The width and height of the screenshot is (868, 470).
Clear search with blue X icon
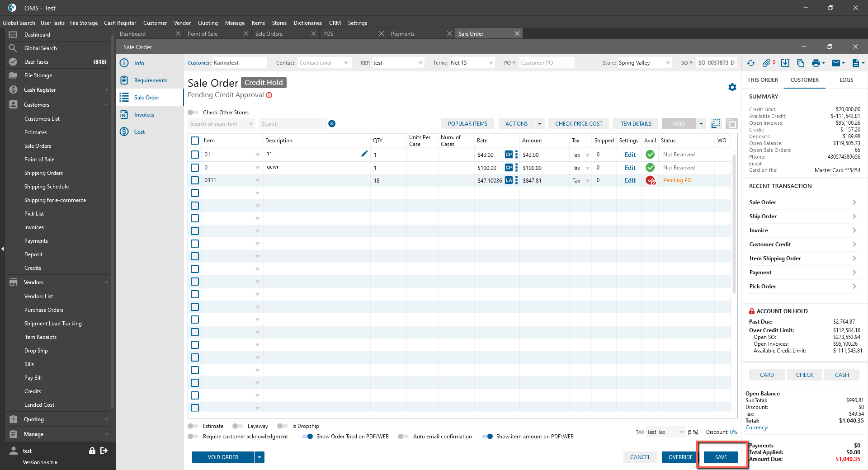tap(332, 124)
